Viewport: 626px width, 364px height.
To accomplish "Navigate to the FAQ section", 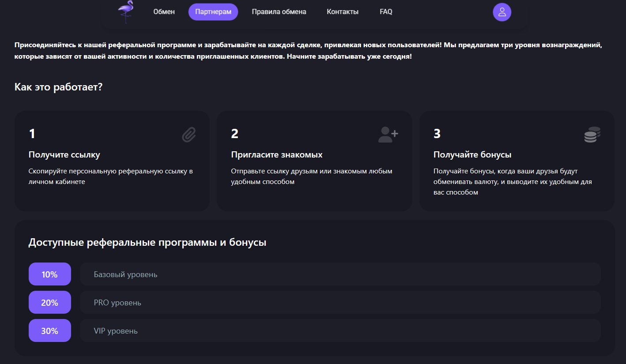I will click(386, 12).
